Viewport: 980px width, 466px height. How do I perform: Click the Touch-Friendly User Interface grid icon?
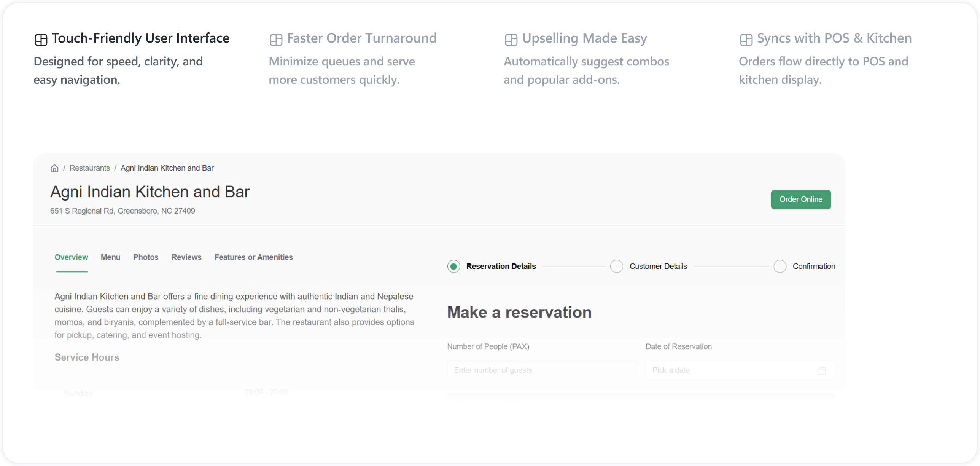pos(41,40)
